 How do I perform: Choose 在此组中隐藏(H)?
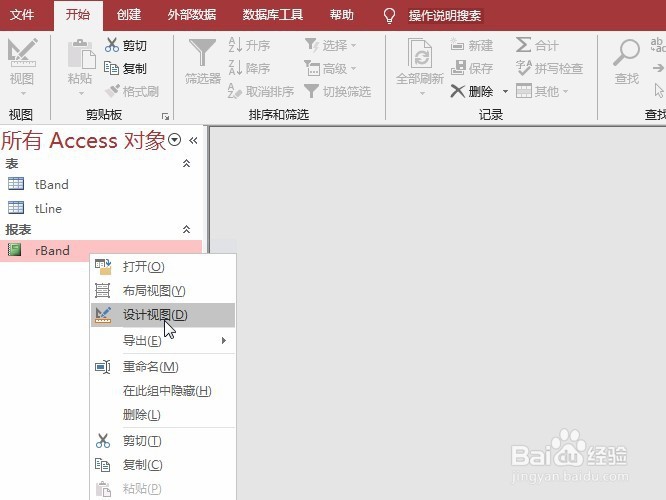(x=163, y=391)
